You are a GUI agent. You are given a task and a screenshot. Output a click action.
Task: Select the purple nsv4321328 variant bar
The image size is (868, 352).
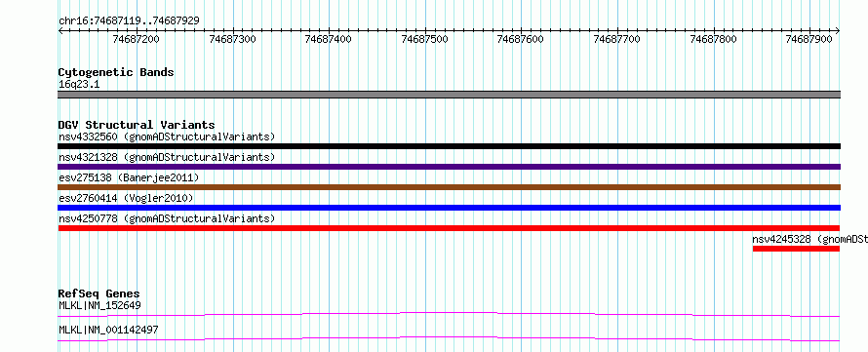click(x=449, y=167)
